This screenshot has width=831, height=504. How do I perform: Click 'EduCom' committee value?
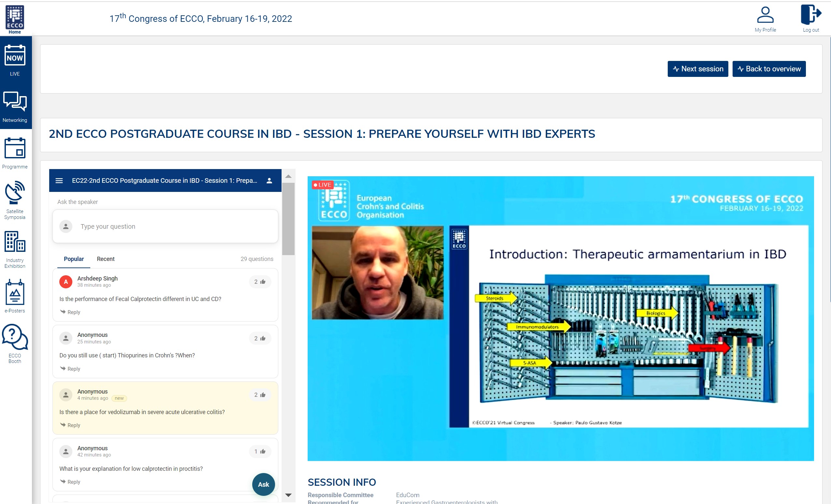407,495
